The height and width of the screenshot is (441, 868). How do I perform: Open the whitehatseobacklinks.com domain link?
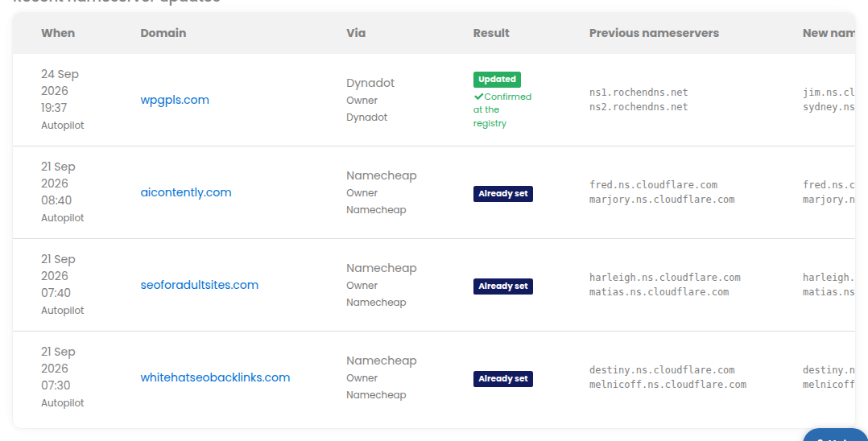coord(215,377)
